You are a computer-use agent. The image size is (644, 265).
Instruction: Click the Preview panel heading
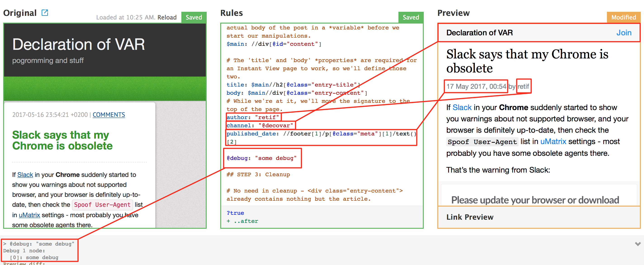point(454,13)
